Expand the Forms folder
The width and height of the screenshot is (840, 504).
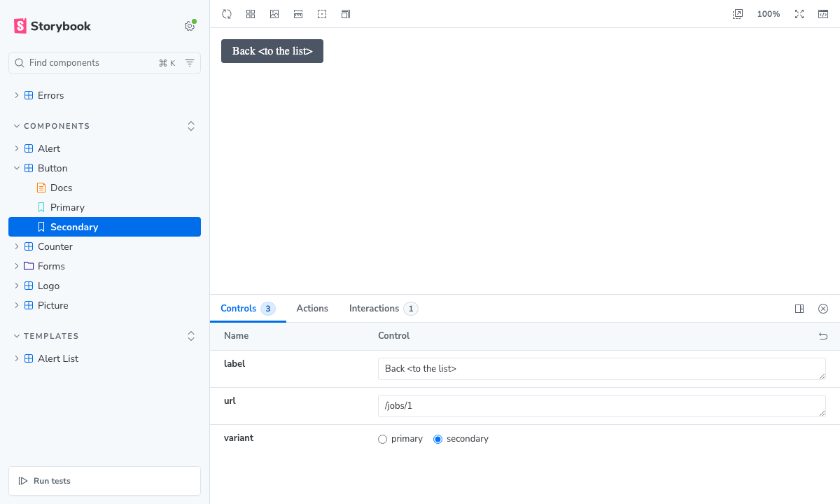104,266
